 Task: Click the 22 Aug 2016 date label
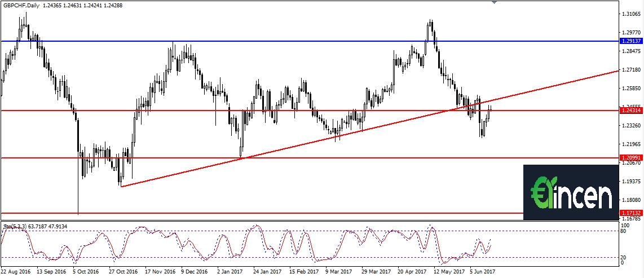(x=15, y=272)
